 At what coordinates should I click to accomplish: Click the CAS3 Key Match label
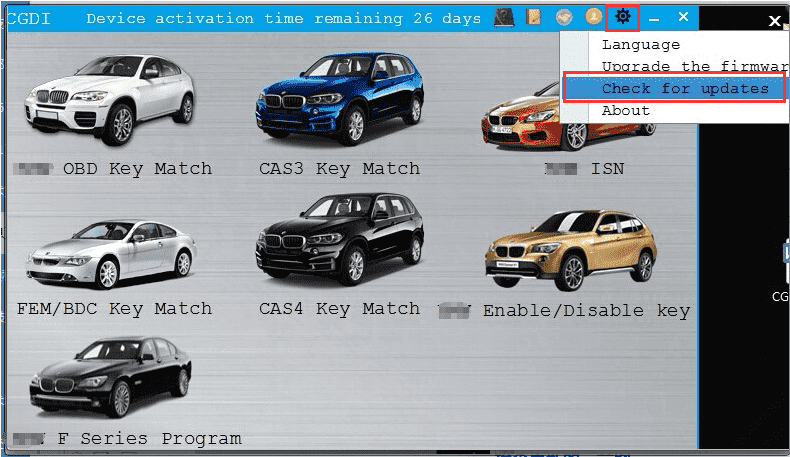click(340, 169)
